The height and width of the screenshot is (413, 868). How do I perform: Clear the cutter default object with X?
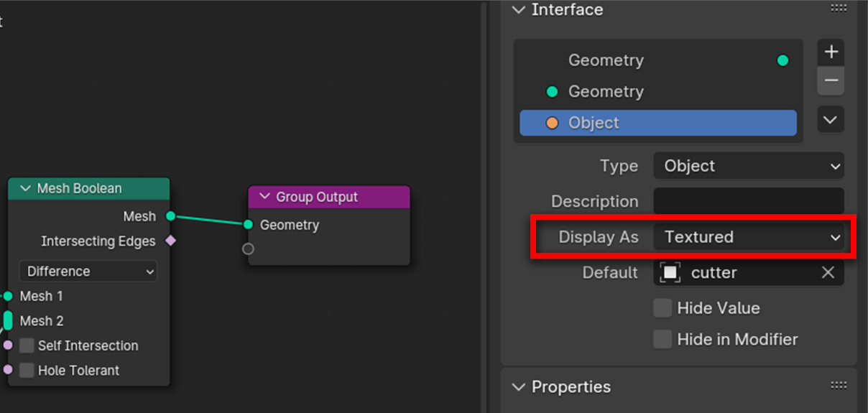pos(828,273)
